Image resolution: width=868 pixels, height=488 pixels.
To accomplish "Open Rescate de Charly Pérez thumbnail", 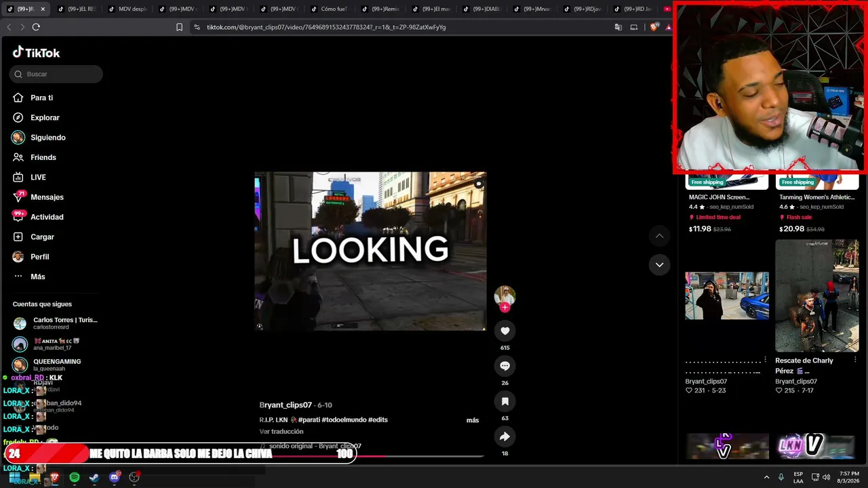I will (x=817, y=296).
